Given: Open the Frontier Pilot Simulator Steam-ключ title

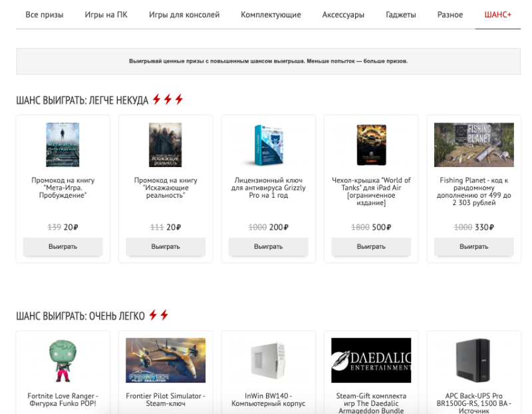Looking at the screenshot, I should (166, 399).
